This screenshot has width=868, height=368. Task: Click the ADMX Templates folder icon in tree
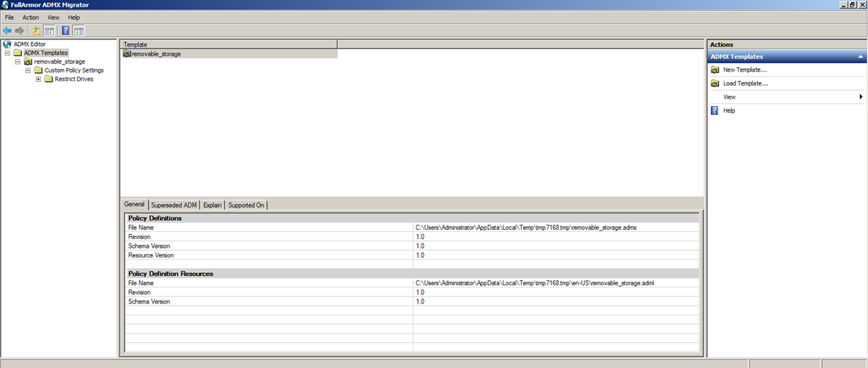pos(18,53)
